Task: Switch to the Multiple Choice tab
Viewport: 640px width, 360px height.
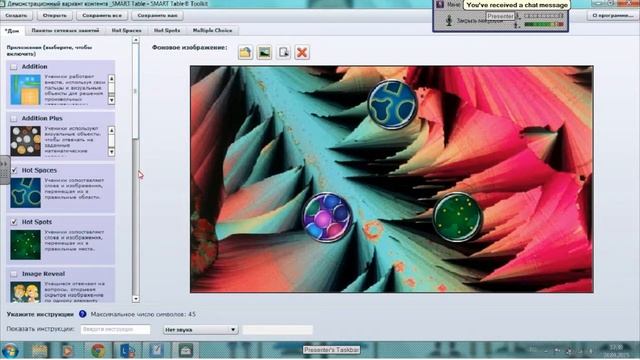Action: [212, 31]
